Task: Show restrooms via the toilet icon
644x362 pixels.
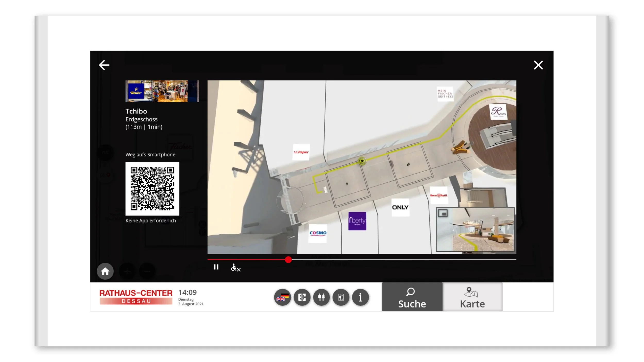Action: [x=321, y=297]
